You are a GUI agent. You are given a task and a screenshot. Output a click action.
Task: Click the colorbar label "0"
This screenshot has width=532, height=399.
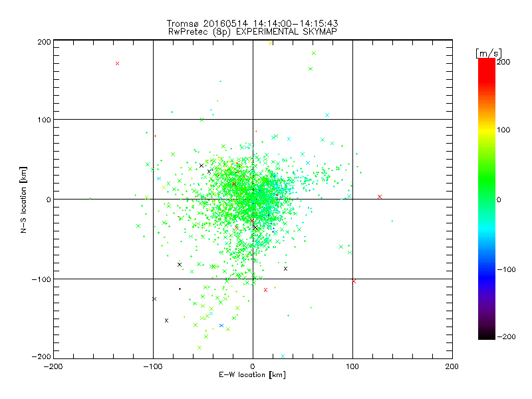click(499, 199)
